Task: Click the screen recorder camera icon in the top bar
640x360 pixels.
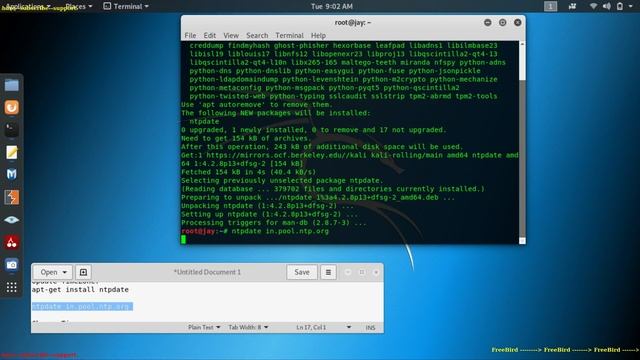Action: 572,6
